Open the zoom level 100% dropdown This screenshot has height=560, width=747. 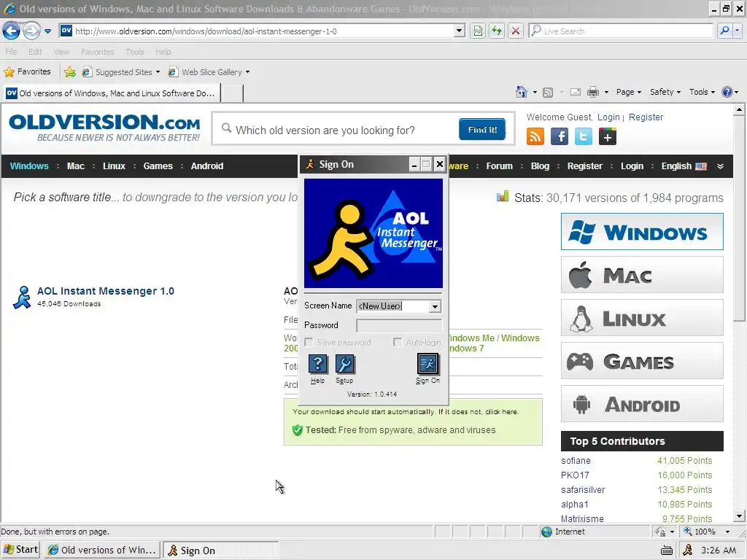727,532
